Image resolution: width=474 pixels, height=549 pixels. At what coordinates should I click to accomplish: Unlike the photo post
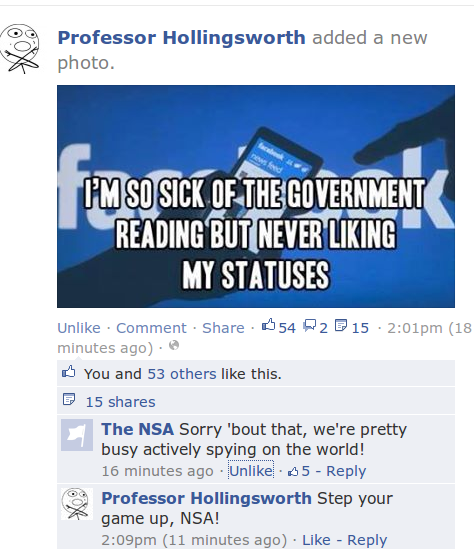79,328
